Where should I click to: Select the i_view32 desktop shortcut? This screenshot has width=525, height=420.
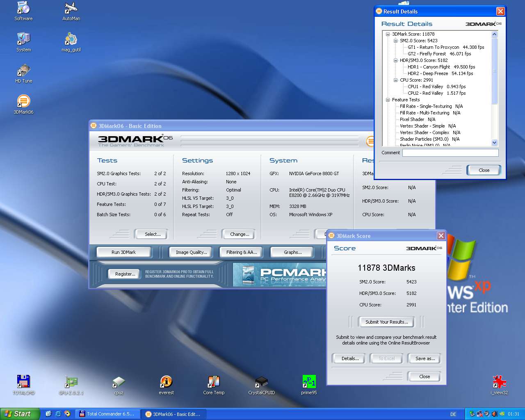(x=499, y=385)
